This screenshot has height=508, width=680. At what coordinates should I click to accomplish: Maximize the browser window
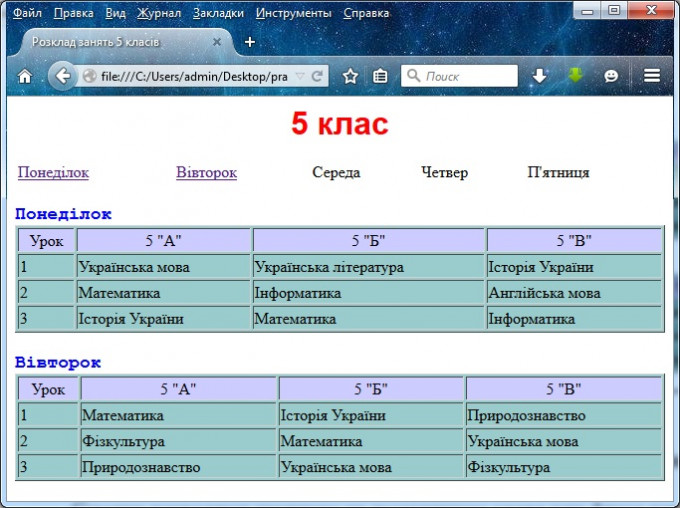tap(614, 10)
